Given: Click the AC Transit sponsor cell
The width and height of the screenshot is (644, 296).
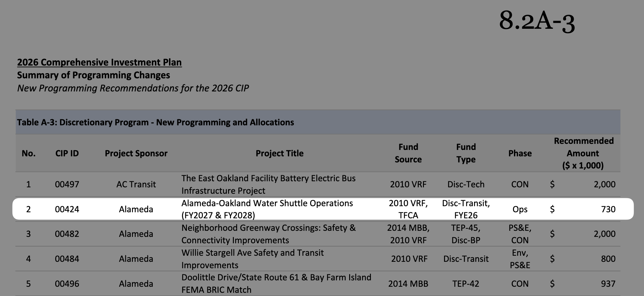Looking at the screenshot, I should point(136,184).
